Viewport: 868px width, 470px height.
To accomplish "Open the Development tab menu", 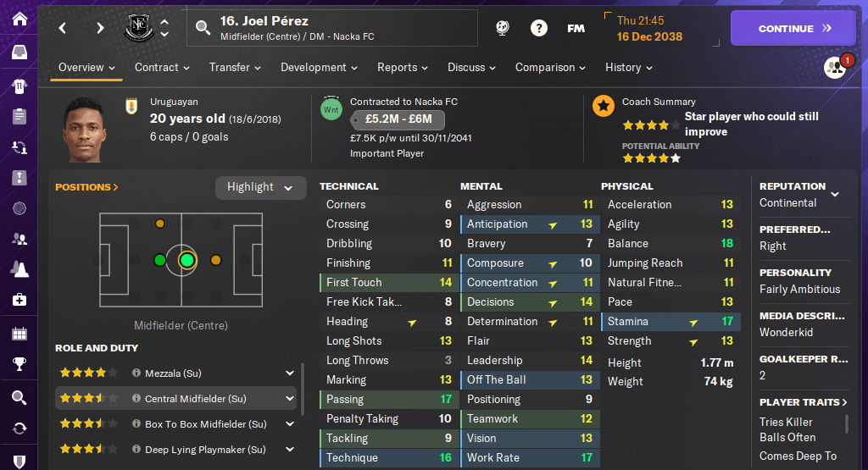I will point(319,68).
